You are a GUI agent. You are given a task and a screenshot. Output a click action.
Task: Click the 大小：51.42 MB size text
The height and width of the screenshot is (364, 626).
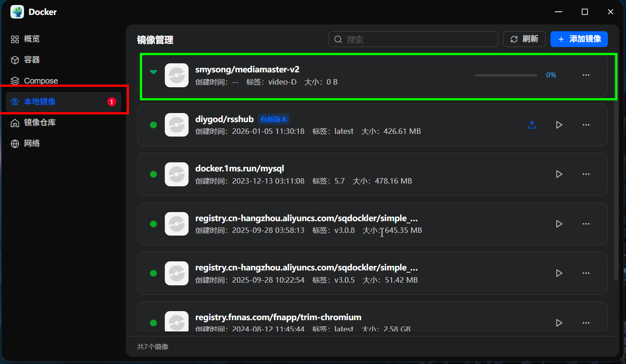(390, 280)
